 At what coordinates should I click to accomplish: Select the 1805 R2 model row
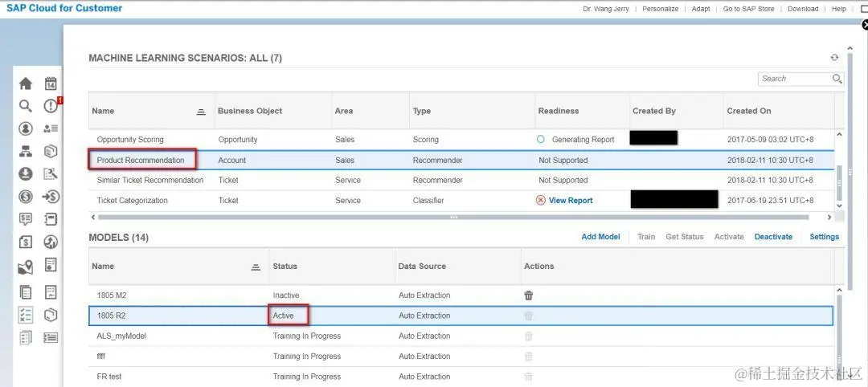(x=461, y=316)
